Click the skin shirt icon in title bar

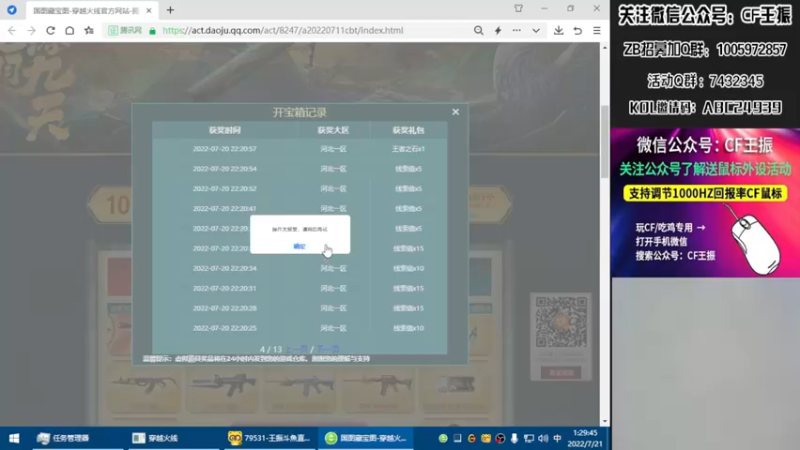[x=518, y=9]
